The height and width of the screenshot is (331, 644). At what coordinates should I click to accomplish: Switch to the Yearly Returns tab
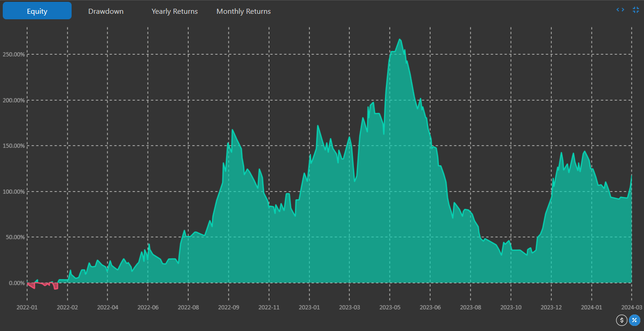point(174,11)
